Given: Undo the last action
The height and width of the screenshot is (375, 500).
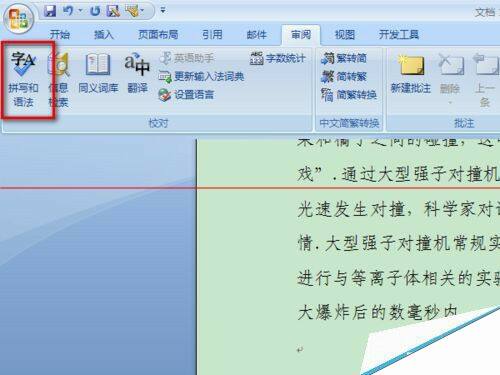Looking at the screenshot, I should pyautogui.click(x=68, y=11).
